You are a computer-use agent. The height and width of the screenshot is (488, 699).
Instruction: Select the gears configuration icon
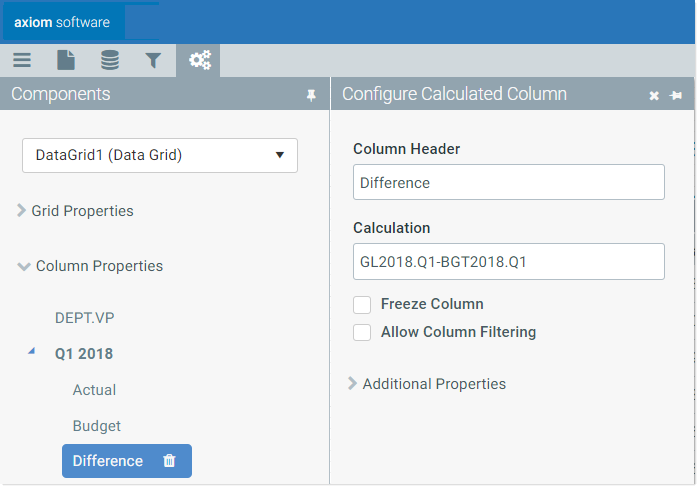tap(199, 60)
